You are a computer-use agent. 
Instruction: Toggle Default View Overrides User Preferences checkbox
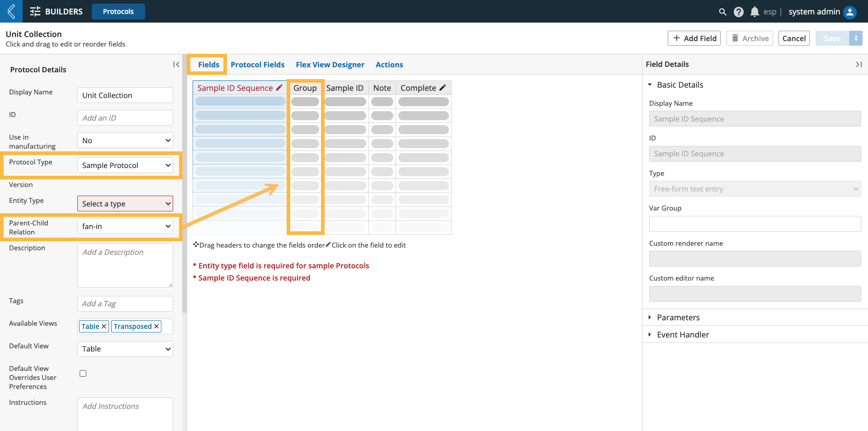point(83,373)
